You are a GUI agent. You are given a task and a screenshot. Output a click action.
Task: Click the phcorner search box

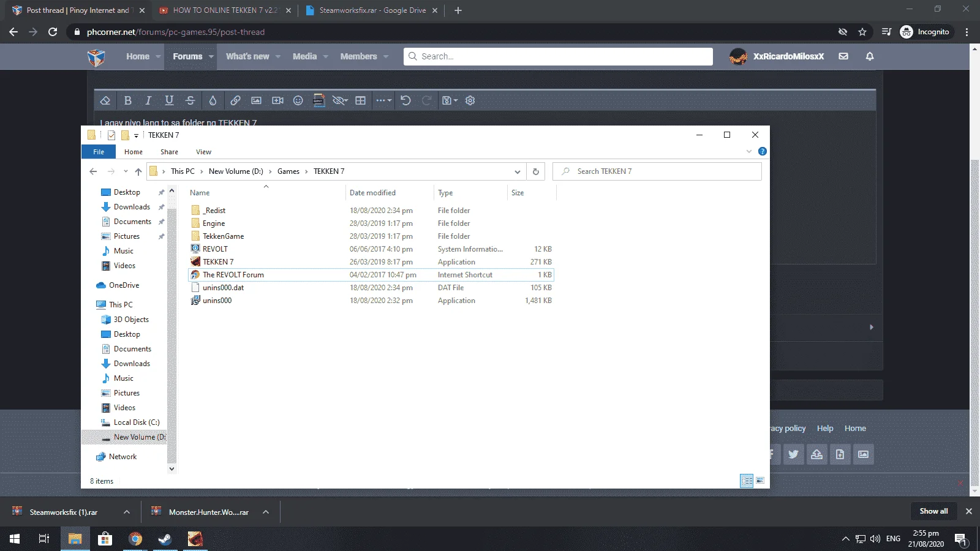(558, 56)
